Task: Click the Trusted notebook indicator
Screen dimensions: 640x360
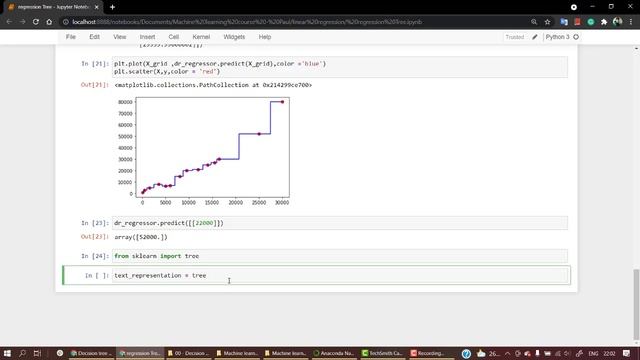Action: (x=515, y=37)
